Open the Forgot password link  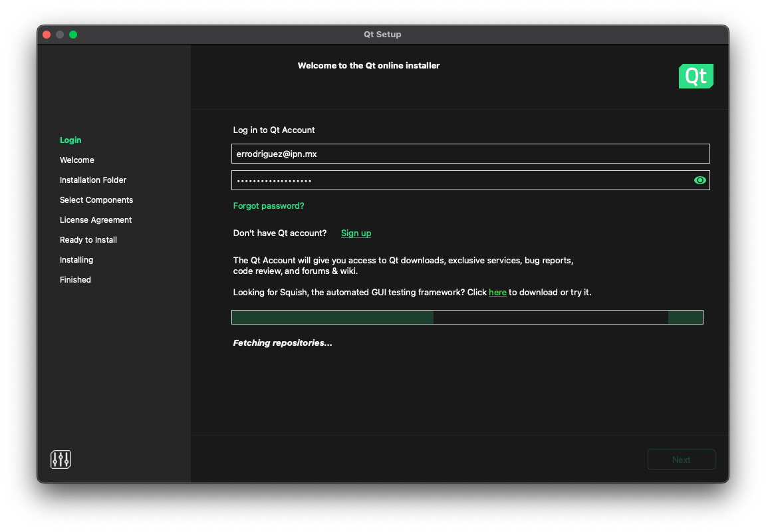pyautogui.click(x=269, y=206)
